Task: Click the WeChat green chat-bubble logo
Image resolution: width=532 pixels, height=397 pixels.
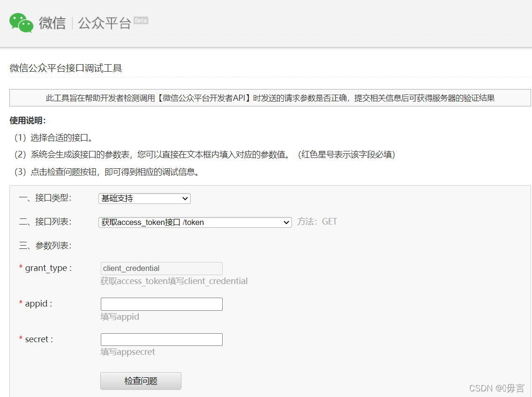Action: click(22, 23)
